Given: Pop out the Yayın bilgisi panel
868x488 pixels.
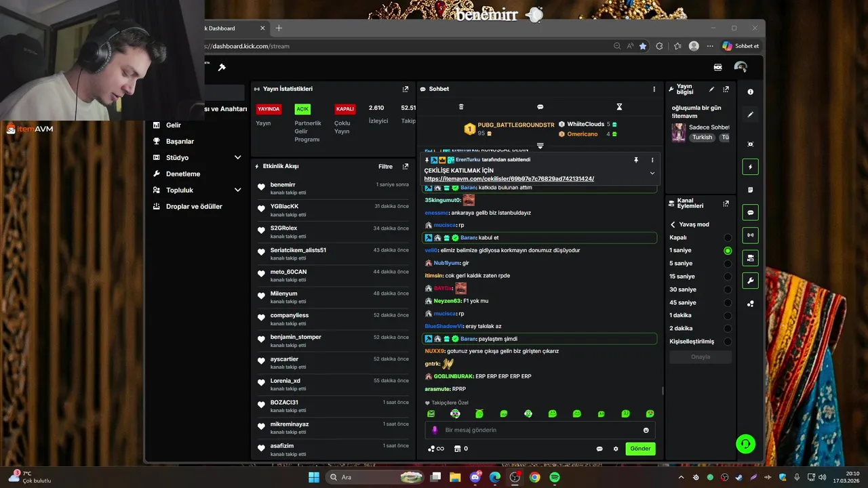Looking at the screenshot, I should [x=726, y=89].
